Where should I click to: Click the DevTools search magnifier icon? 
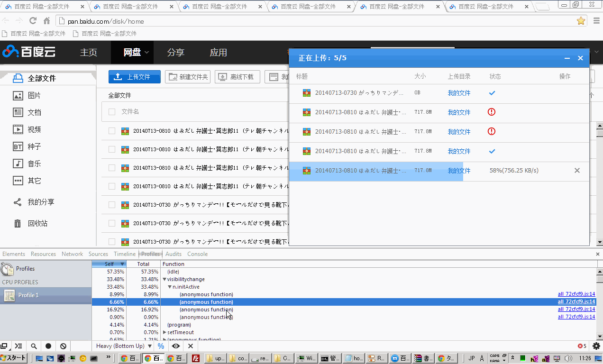(x=34, y=346)
